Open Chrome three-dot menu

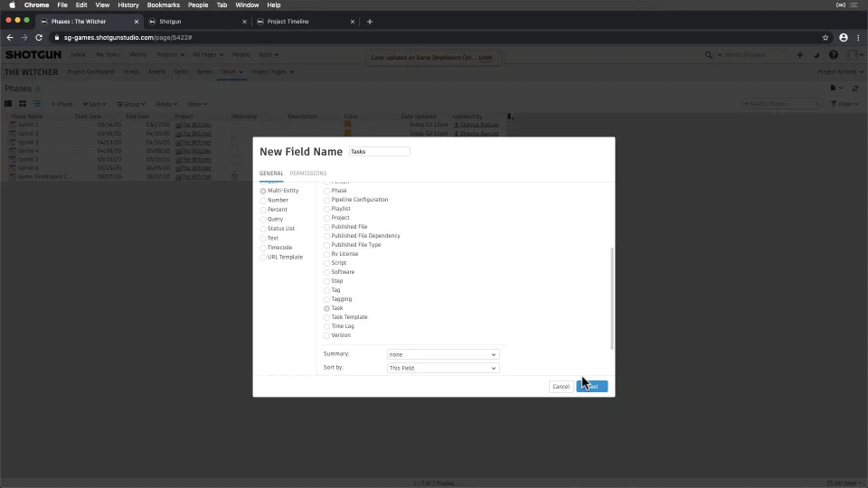(858, 38)
